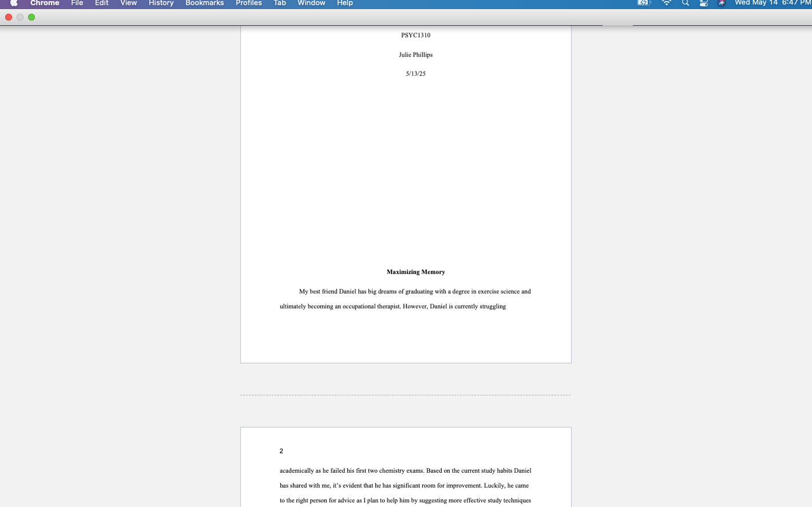This screenshot has height=507, width=812.
Task: Click the battery charging status icon
Action: [644, 3]
